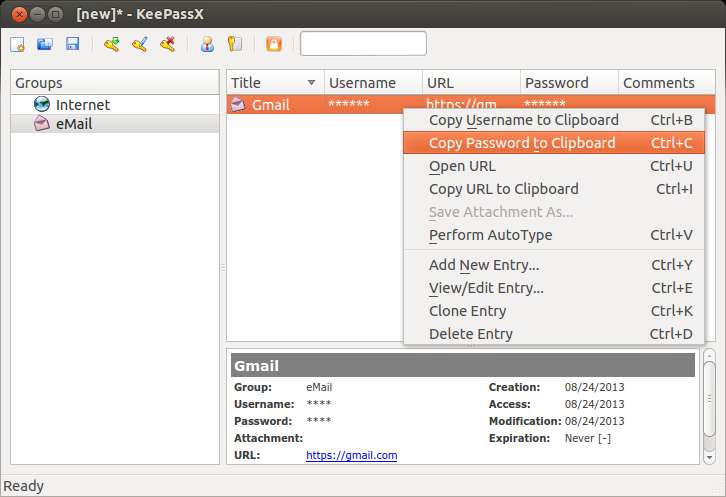The image size is (726, 497).
Task: Choose View/Edit Entry... menu item
Action: tap(554, 288)
